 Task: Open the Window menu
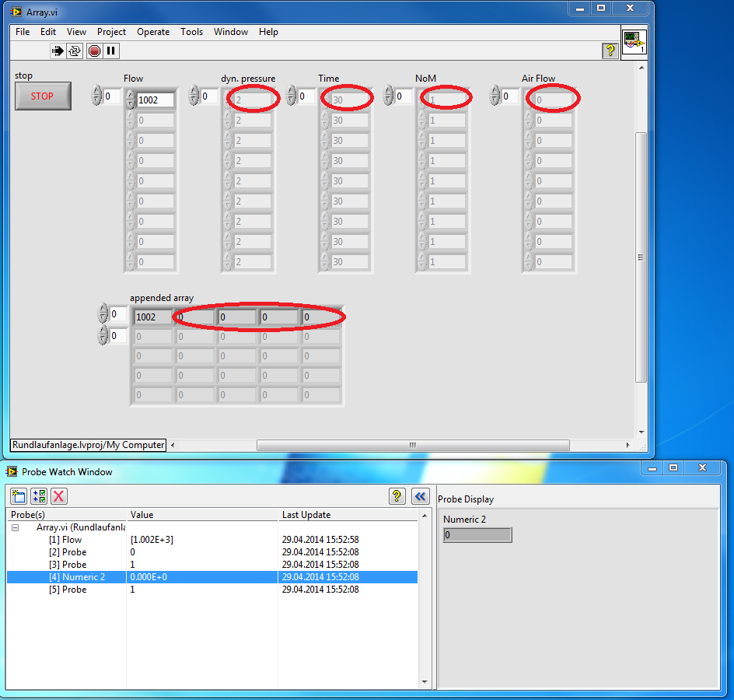click(231, 32)
